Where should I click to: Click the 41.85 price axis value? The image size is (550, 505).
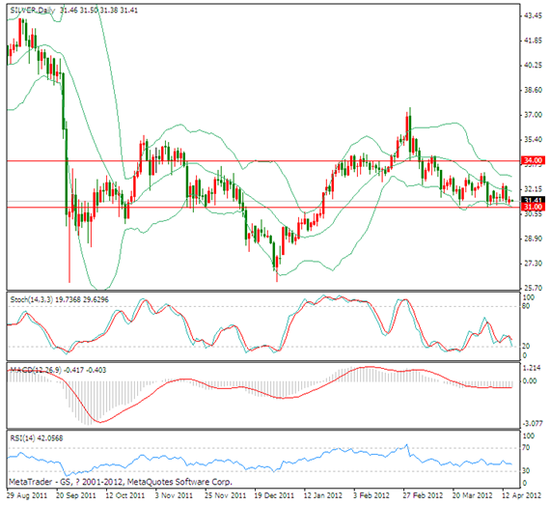pyautogui.click(x=533, y=41)
